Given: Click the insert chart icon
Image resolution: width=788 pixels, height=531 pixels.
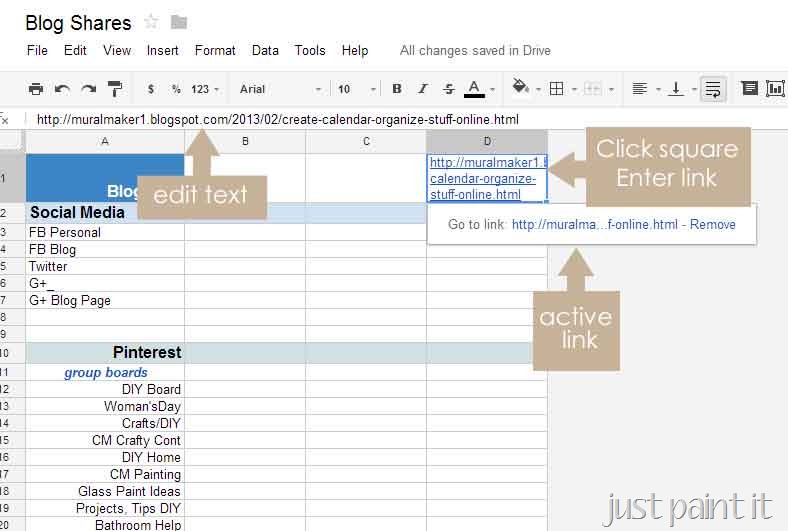Looking at the screenshot, I should pyautogui.click(x=775, y=89).
